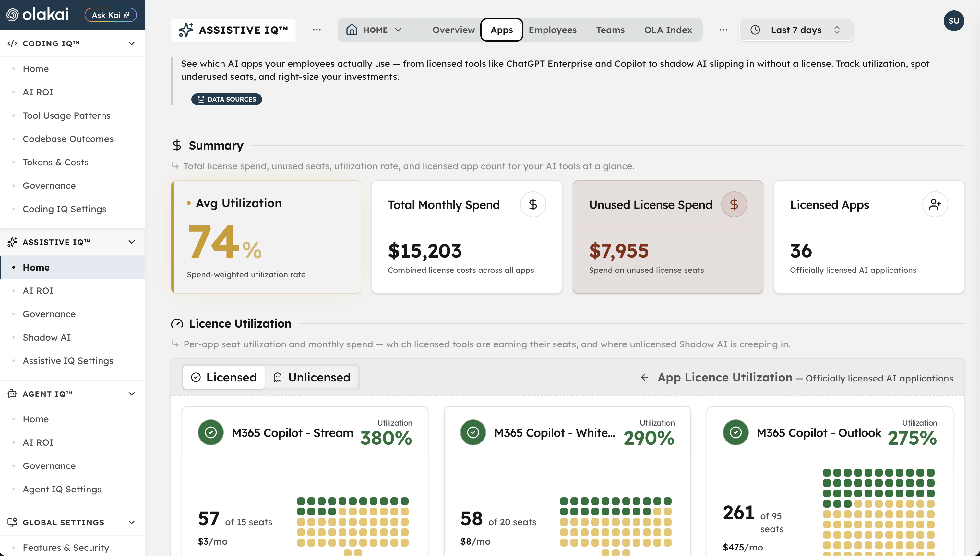Click the Assistive IQ sparkle icon in sidebar
Image resolution: width=980 pixels, height=556 pixels.
click(x=12, y=242)
